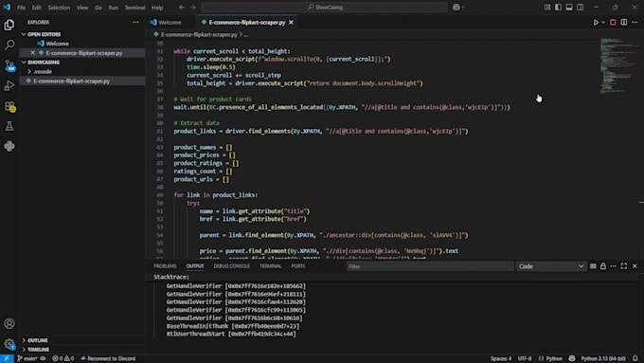This screenshot has height=363, width=644.
Task: Open notifications bell in status bar
Action: 635,358
